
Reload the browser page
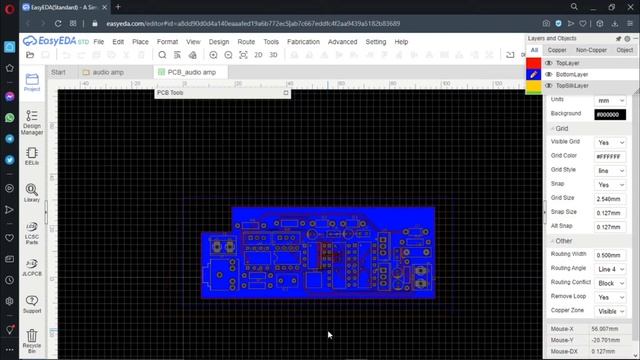(x=58, y=24)
